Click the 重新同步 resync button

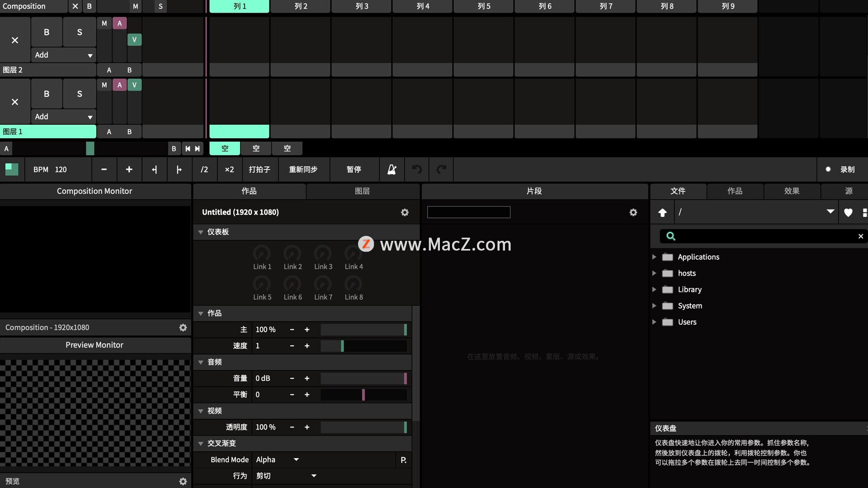[x=303, y=169]
